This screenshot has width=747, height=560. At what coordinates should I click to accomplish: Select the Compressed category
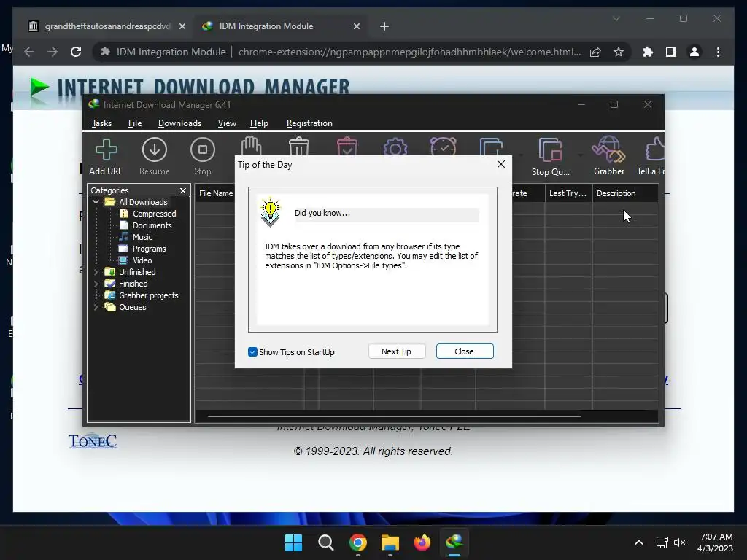[154, 214]
